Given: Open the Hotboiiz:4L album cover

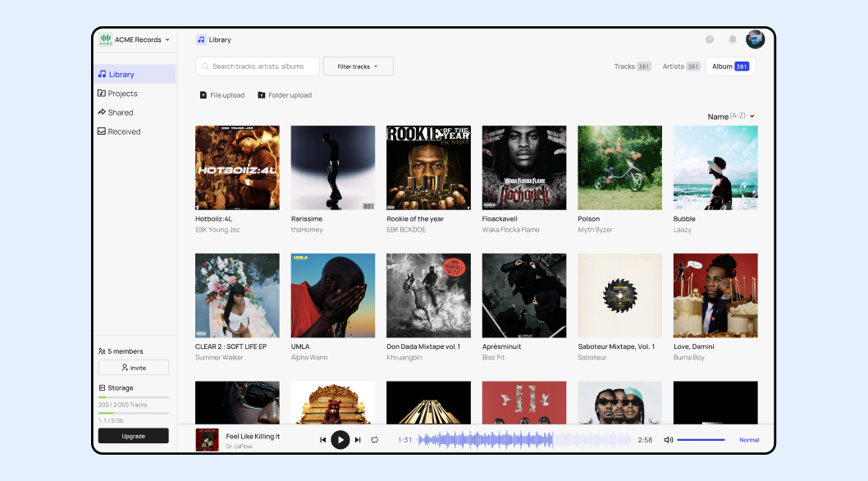Looking at the screenshot, I should pyautogui.click(x=237, y=168).
